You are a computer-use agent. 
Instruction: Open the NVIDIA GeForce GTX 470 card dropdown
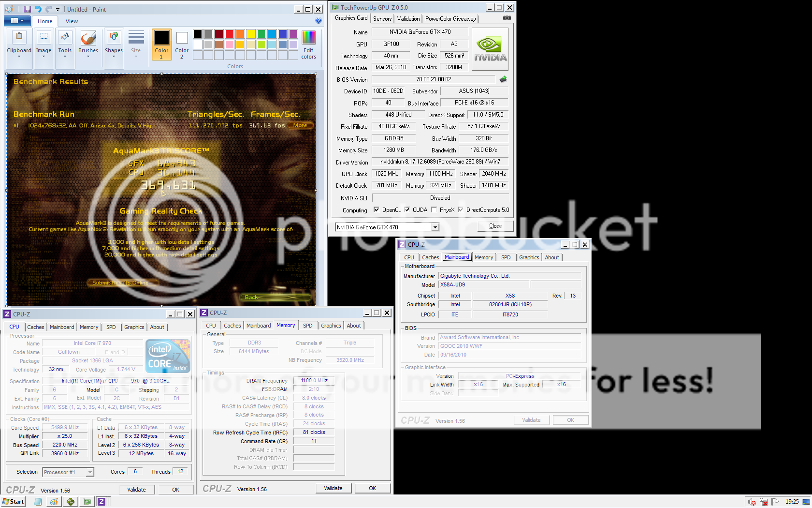(x=435, y=227)
